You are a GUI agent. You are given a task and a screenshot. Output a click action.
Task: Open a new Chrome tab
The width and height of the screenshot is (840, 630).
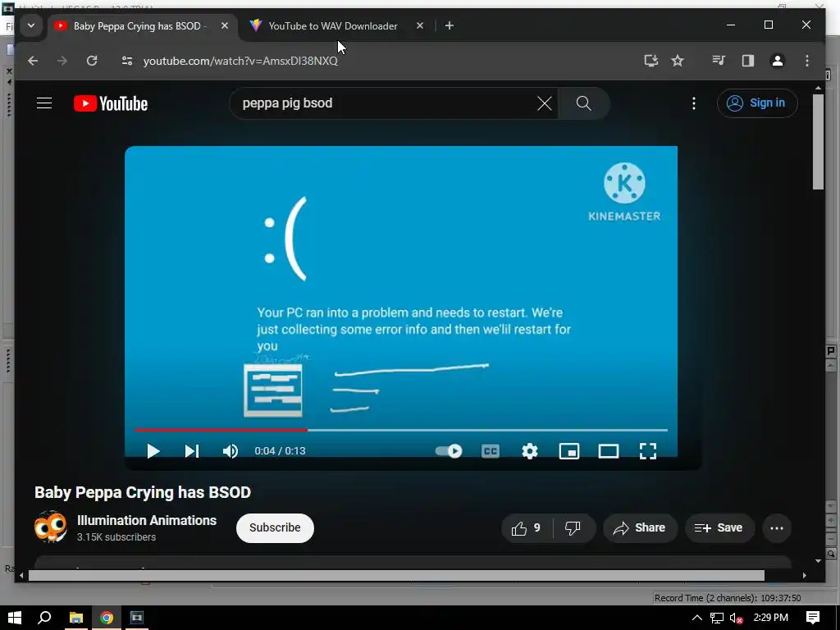(x=449, y=25)
